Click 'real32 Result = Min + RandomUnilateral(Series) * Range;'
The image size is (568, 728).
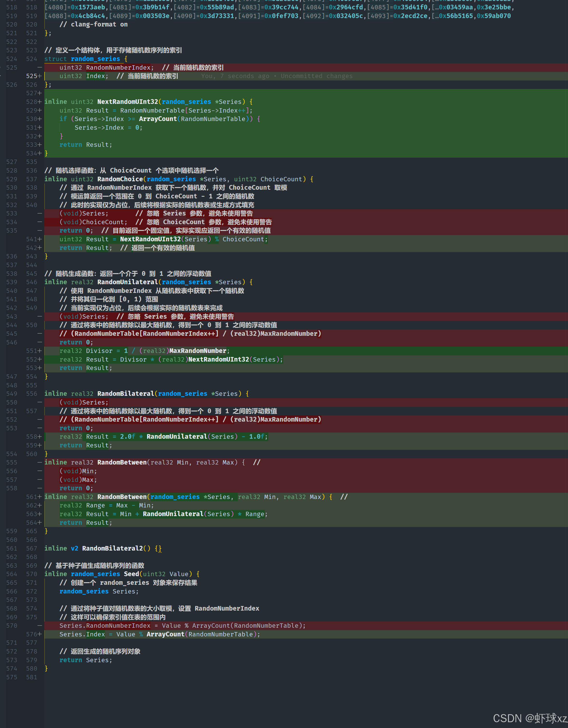coord(164,514)
